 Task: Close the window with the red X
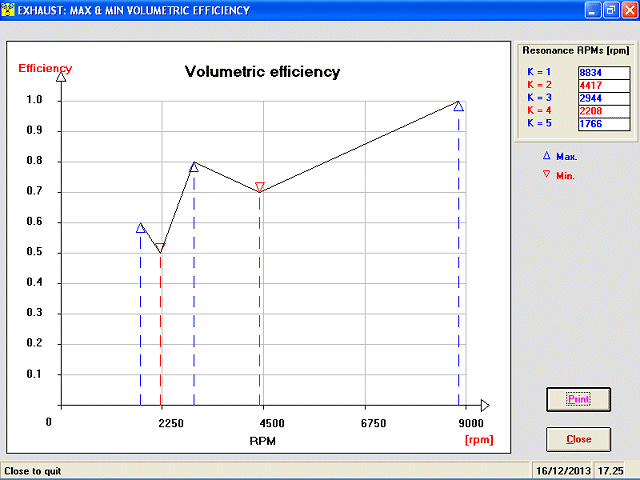coord(629,10)
